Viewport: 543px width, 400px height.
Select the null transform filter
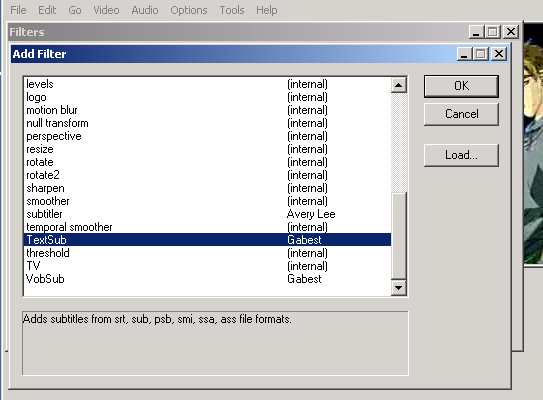208,123
